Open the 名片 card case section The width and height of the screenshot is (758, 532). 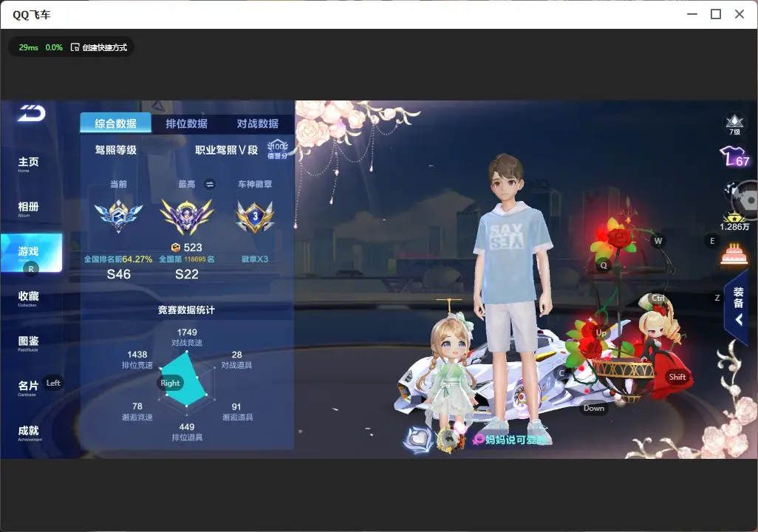tap(28, 387)
